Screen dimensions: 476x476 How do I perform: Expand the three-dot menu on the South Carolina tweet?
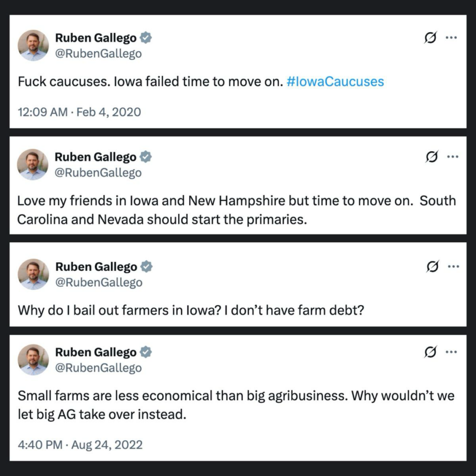452,157
